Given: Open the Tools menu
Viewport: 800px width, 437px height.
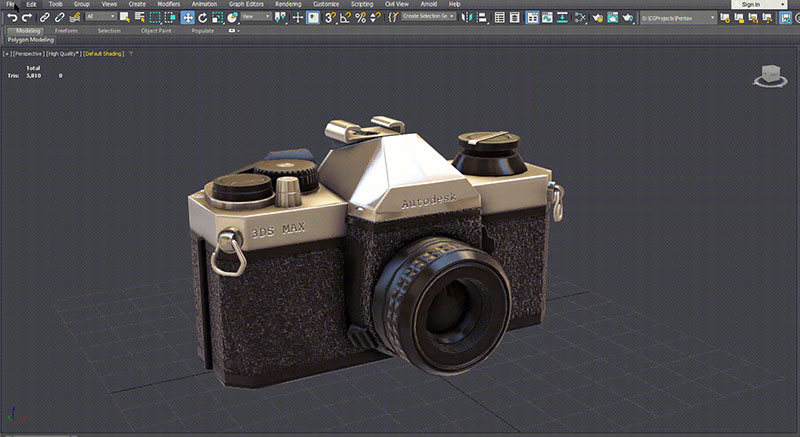Looking at the screenshot, I should point(56,4).
